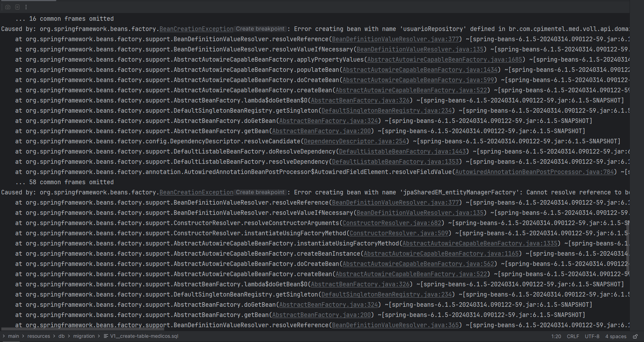Open AbstractAutowireCapableBeanFactory.java:1335 link
Screen dimensions: 644x342
pos(480,243)
